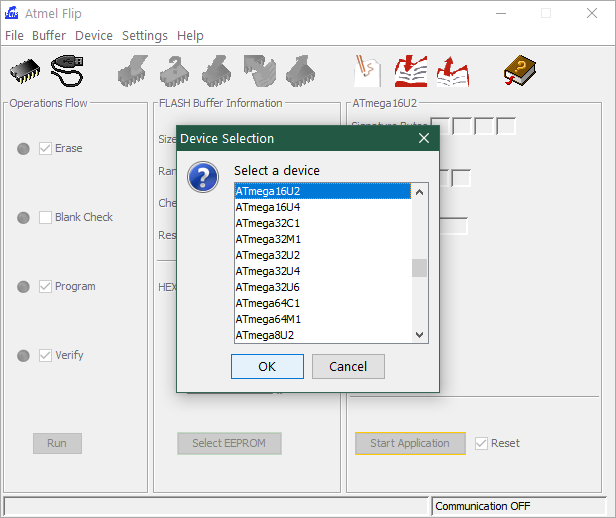Confirm device selection with OK

267,366
